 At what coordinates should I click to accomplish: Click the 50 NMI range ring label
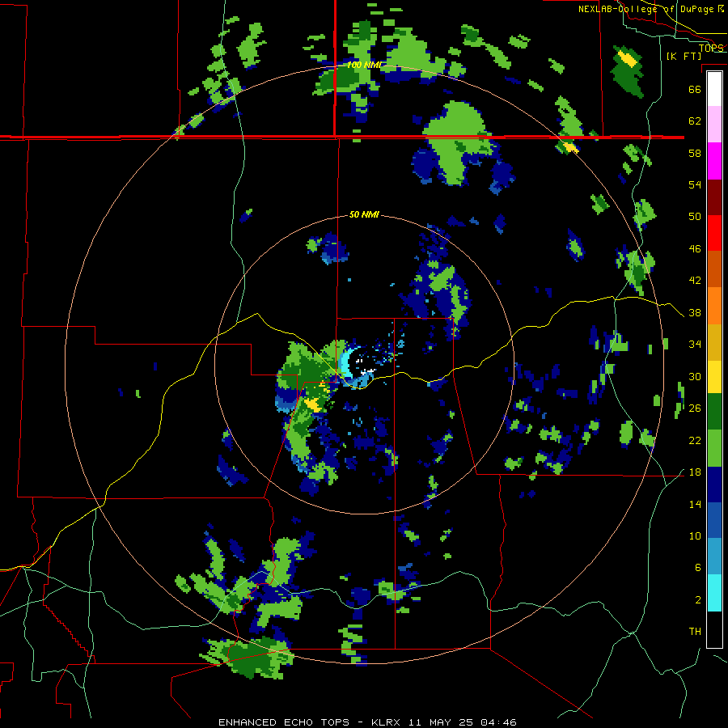[364, 214]
